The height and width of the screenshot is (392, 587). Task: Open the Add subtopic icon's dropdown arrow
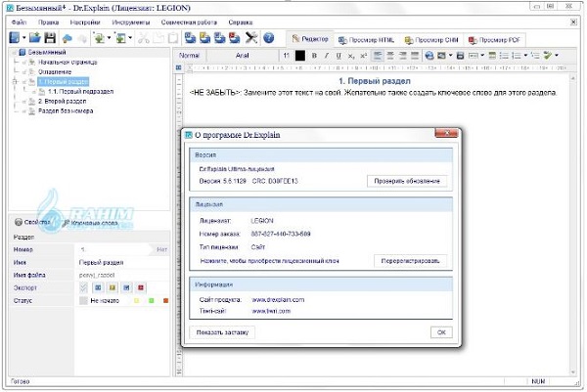tap(130, 38)
